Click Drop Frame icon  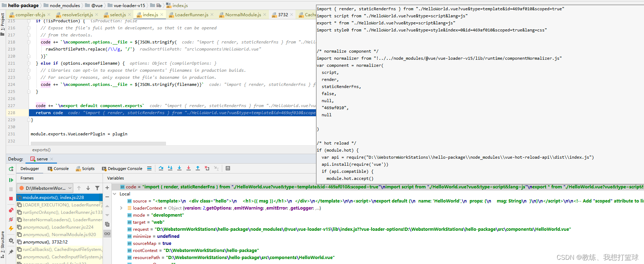[207, 168]
